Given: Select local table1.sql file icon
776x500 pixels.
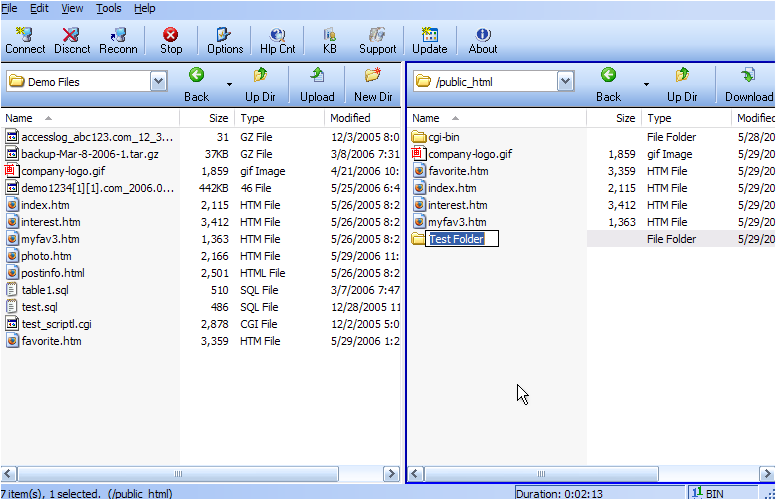Looking at the screenshot, I should 12,290.
